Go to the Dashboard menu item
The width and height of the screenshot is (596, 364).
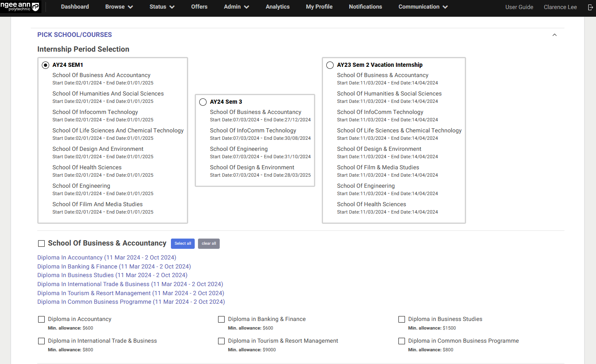point(75,7)
